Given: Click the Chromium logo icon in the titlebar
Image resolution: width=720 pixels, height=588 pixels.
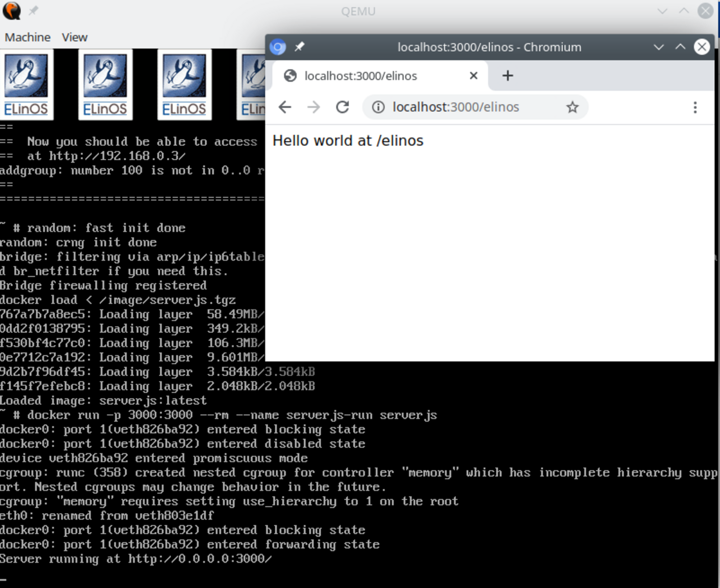Looking at the screenshot, I should point(277,47).
